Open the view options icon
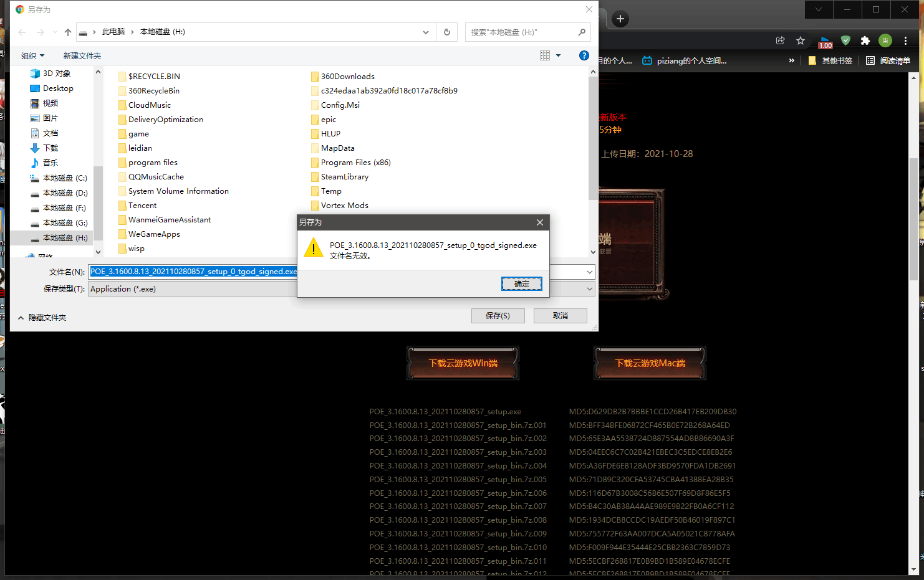924x580 pixels. pos(545,55)
